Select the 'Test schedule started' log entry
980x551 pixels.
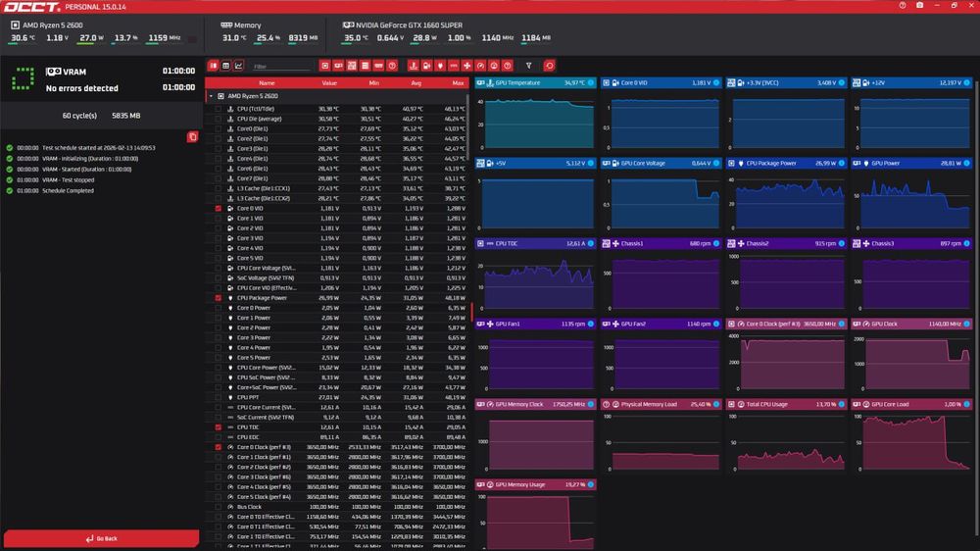coord(99,148)
